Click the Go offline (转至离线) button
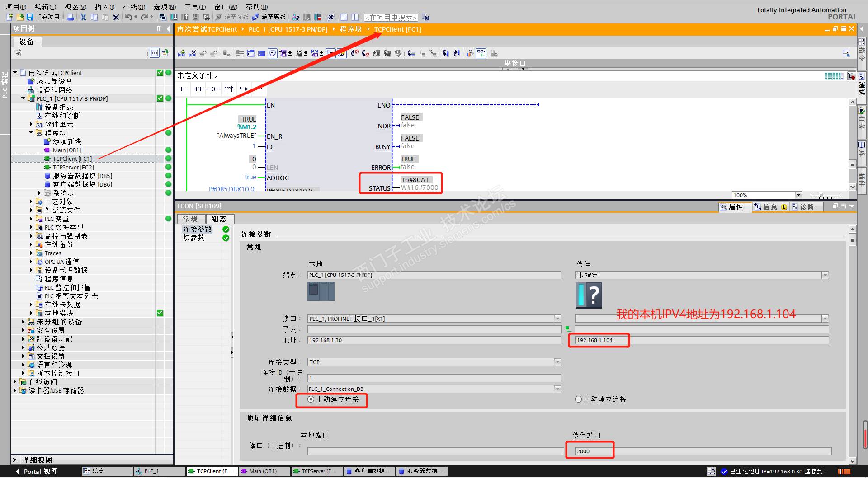 coord(269,17)
